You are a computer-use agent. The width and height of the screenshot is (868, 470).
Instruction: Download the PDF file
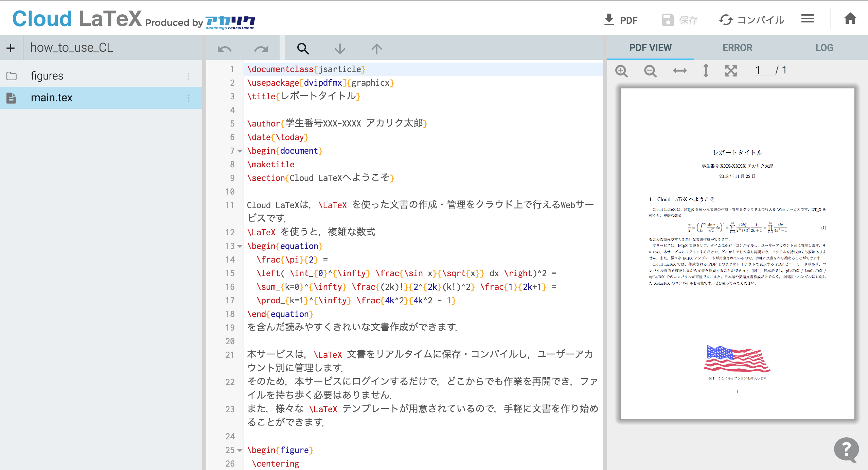pyautogui.click(x=621, y=20)
